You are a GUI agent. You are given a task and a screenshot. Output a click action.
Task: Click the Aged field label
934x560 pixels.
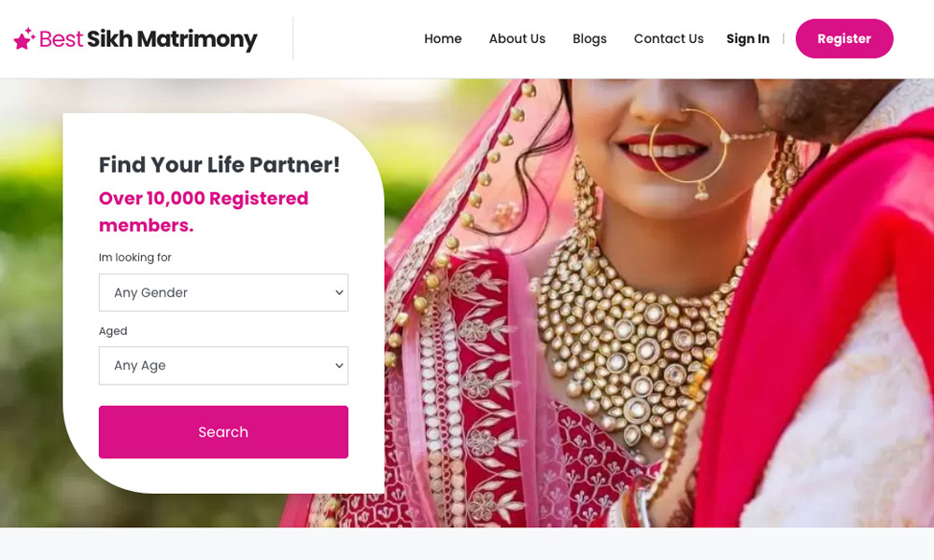113,331
